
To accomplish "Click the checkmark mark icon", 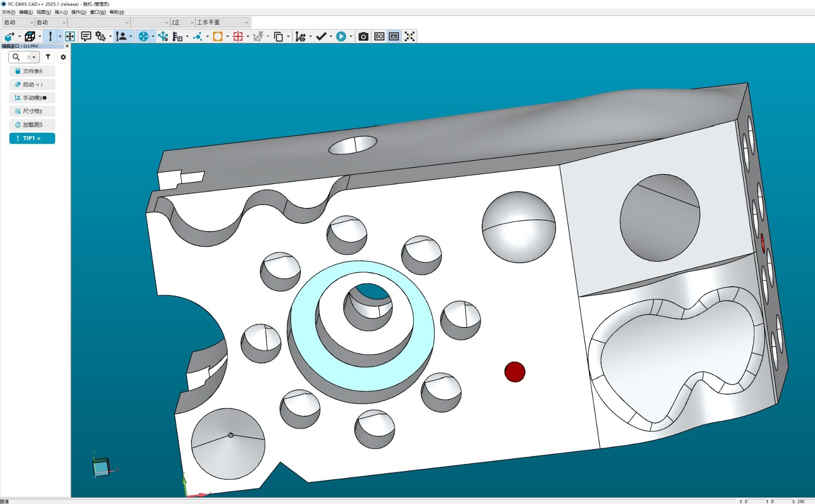I will click(x=321, y=36).
